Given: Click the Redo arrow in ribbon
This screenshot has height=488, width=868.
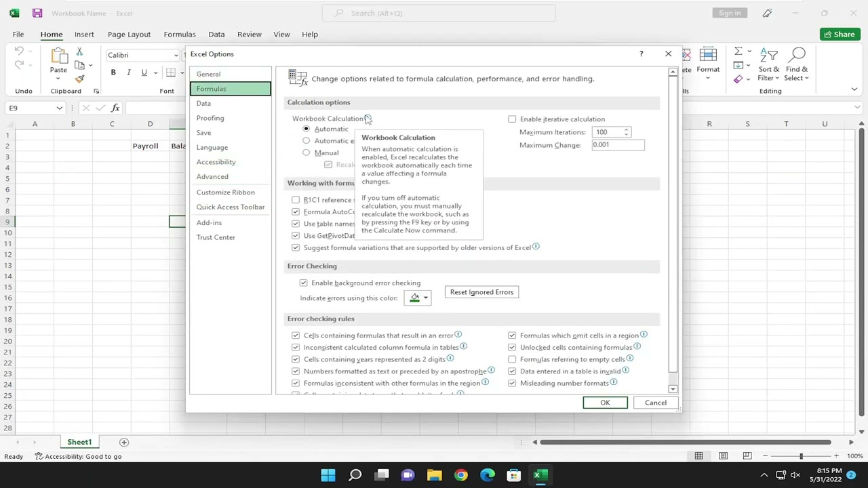Looking at the screenshot, I should (x=19, y=66).
